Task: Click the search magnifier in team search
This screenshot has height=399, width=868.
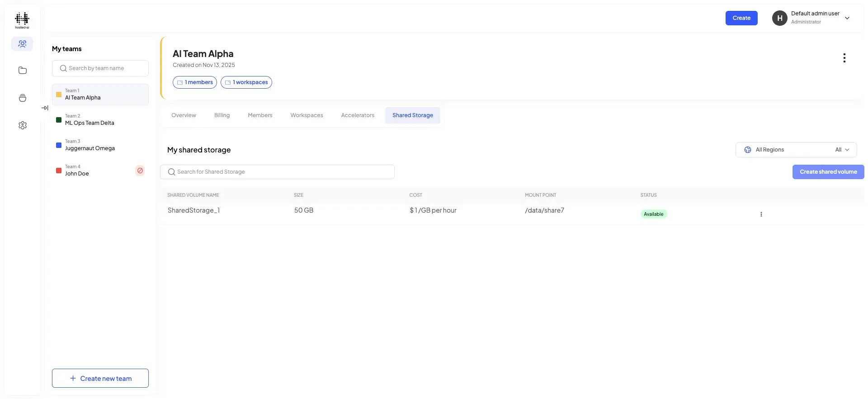Action: [x=63, y=68]
